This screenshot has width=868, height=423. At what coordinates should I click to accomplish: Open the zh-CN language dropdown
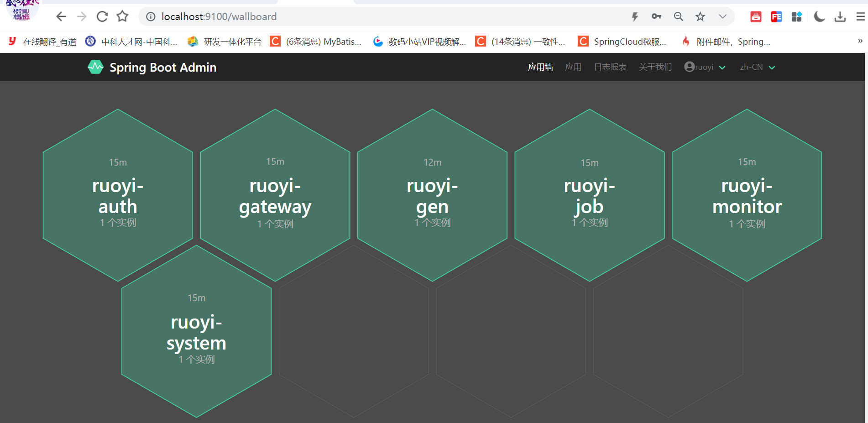click(758, 67)
